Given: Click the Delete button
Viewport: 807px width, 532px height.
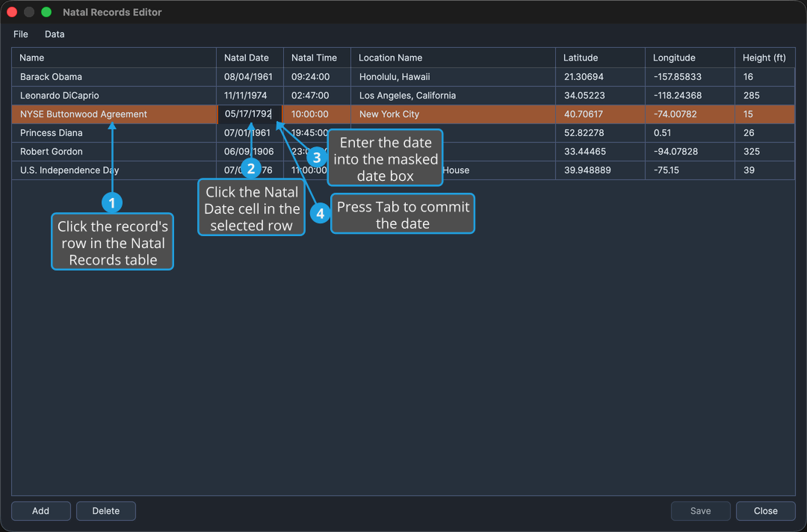Looking at the screenshot, I should coord(106,511).
